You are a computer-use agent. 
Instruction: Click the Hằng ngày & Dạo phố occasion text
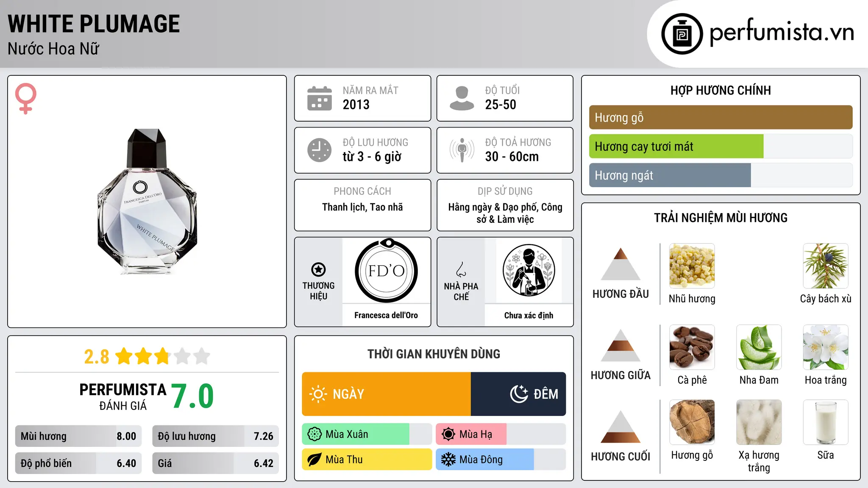[x=505, y=213]
